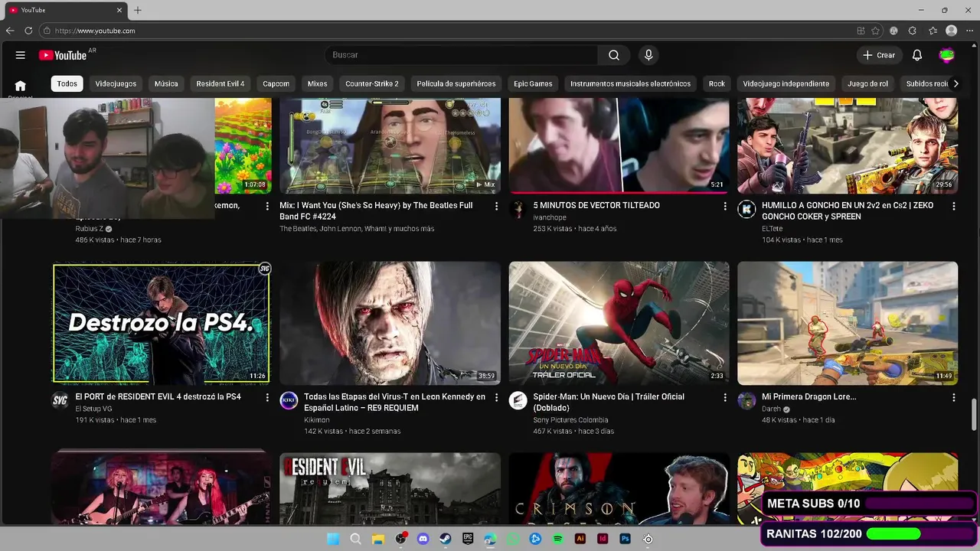Open options for Beatles Mix video
The height and width of the screenshot is (551, 980).
(x=496, y=206)
